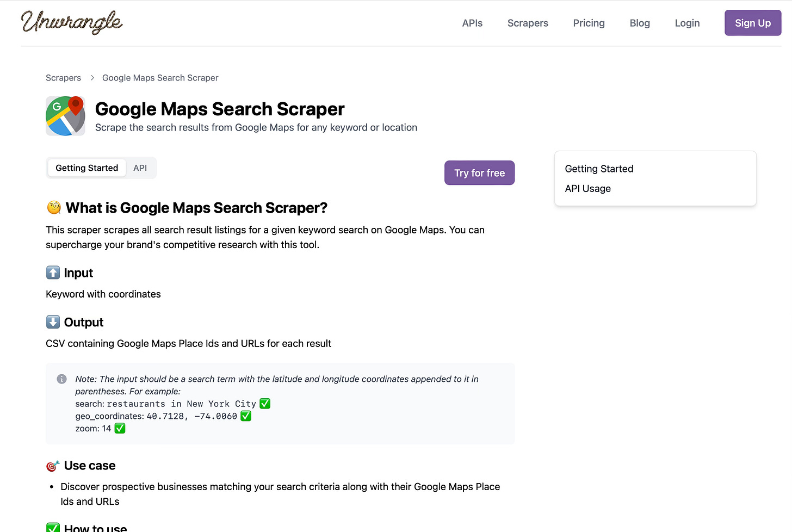Click the breadcrumb chevron separator

pyautogui.click(x=92, y=78)
